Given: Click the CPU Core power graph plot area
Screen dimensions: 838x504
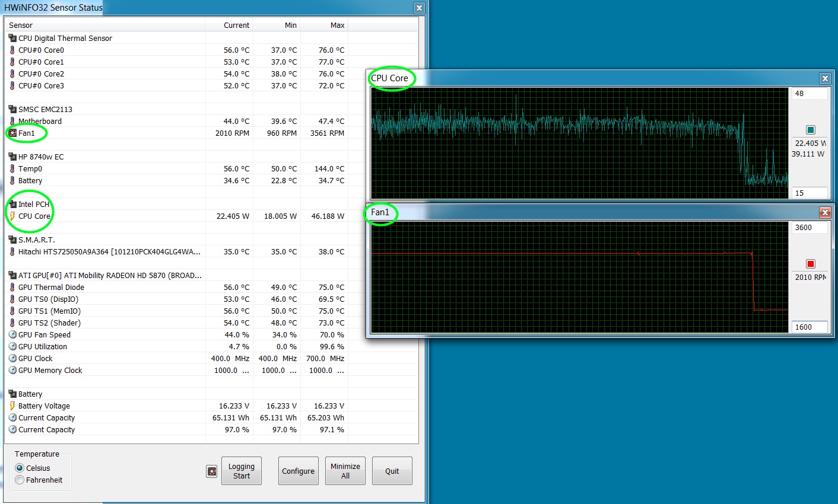Looking at the screenshot, I should 580,143.
